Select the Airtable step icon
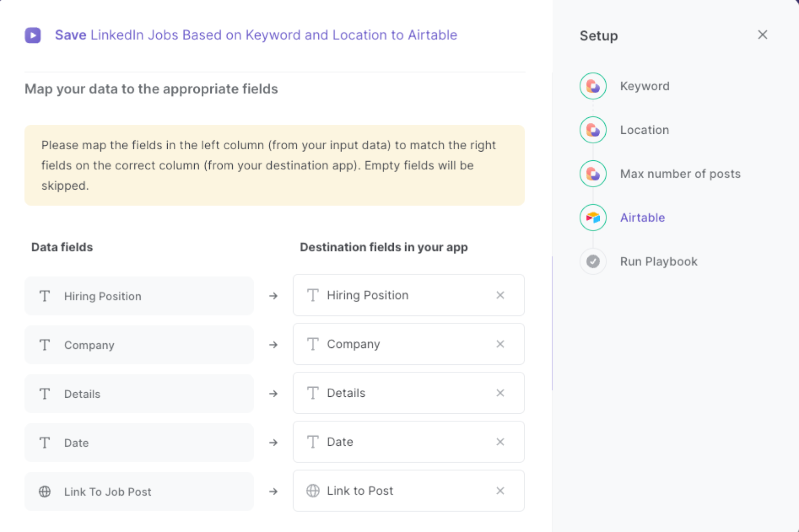Screen dimensions: 799x532 [x=593, y=218]
